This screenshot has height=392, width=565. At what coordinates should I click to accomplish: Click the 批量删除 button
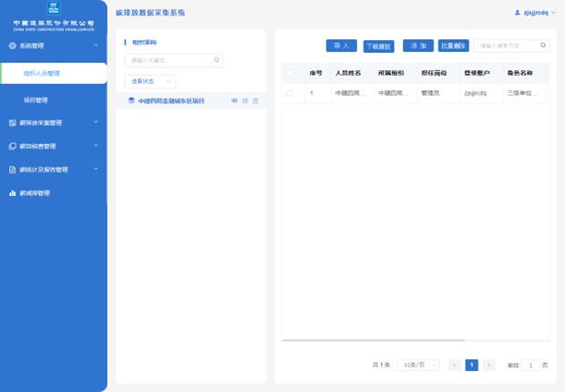pos(453,46)
